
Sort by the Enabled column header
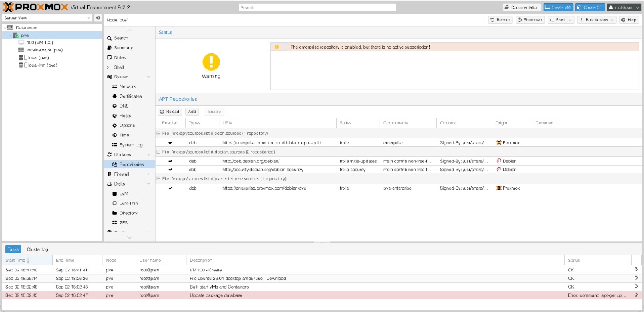click(x=170, y=123)
